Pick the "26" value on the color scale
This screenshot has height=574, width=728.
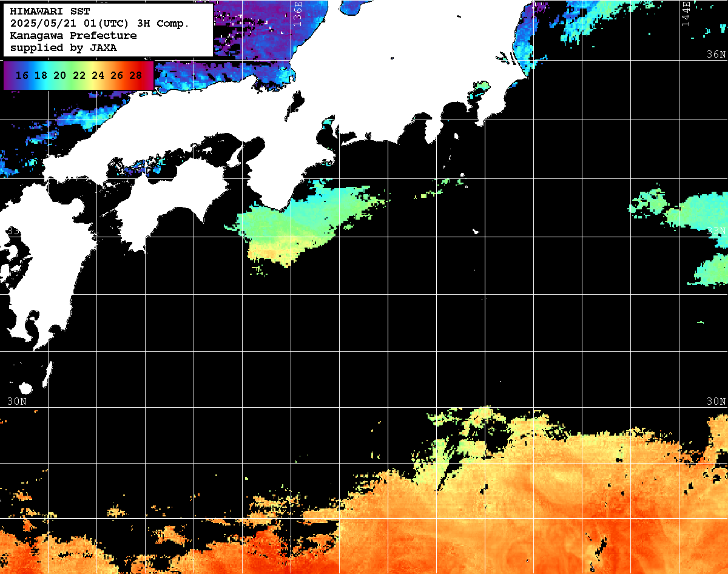116,76
